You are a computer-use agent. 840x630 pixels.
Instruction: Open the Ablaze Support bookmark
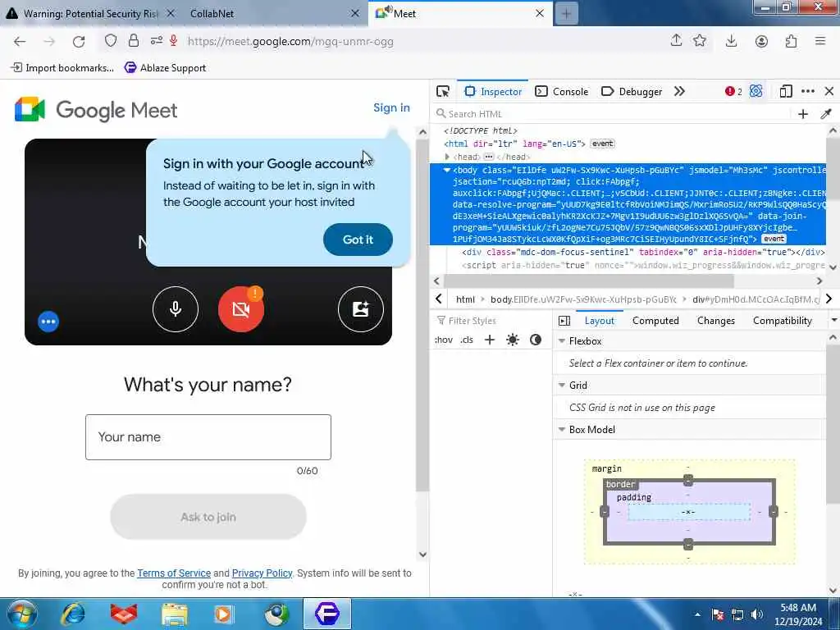click(165, 67)
